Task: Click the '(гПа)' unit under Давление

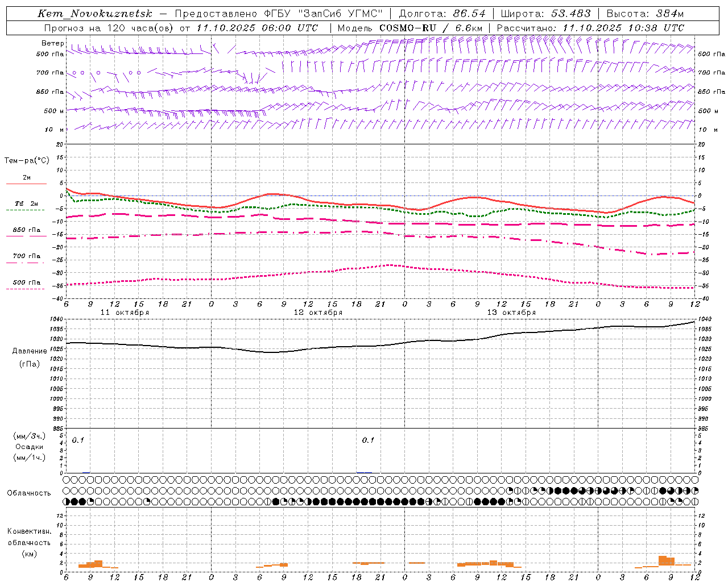Action: tap(30, 364)
